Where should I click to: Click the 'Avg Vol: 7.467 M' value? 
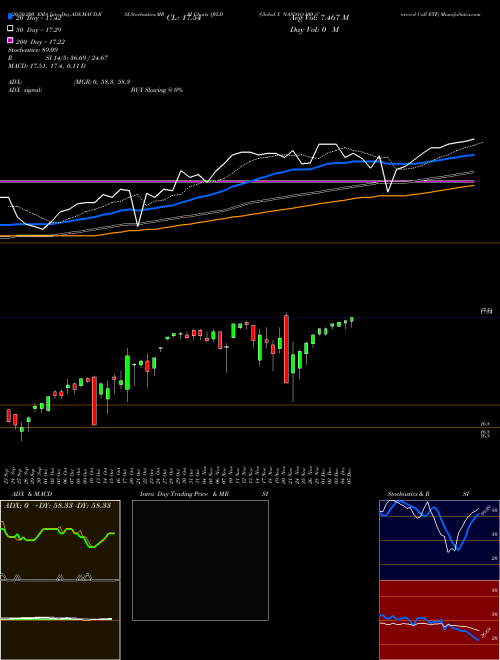pyautogui.click(x=319, y=18)
